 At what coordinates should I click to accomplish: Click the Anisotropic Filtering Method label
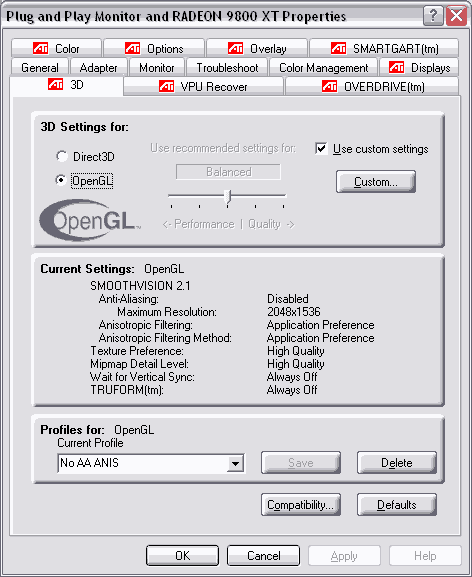coord(165,338)
